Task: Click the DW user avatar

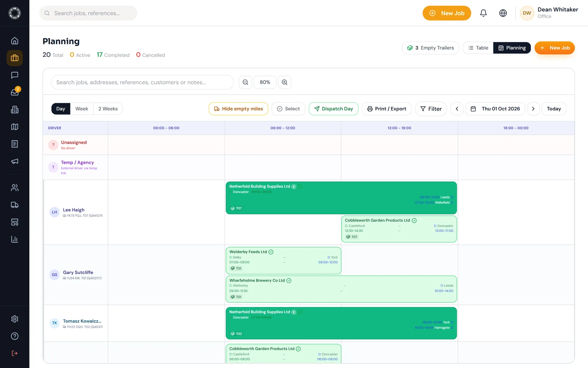Action: click(x=527, y=13)
